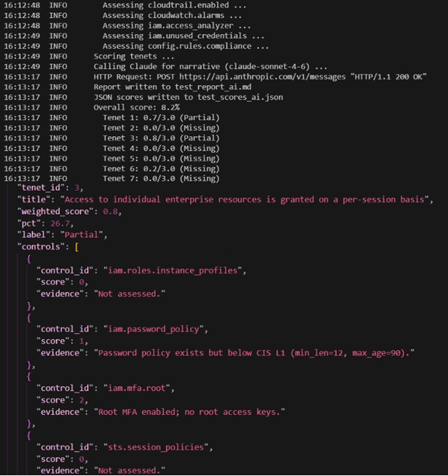The width and height of the screenshot is (448, 476).
Task: Click the Root MFA enabled evidence string
Action: click(x=189, y=412)
